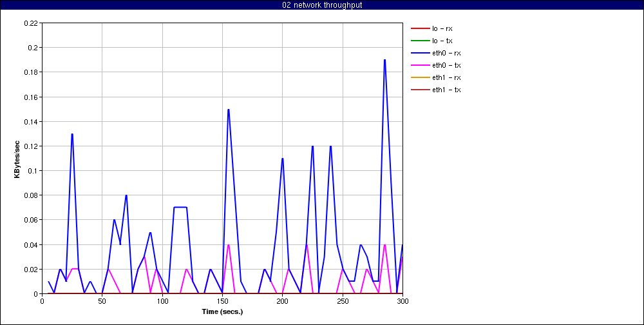
Task: Select the 'lo – rx' legend label
Action: point(442,29)
